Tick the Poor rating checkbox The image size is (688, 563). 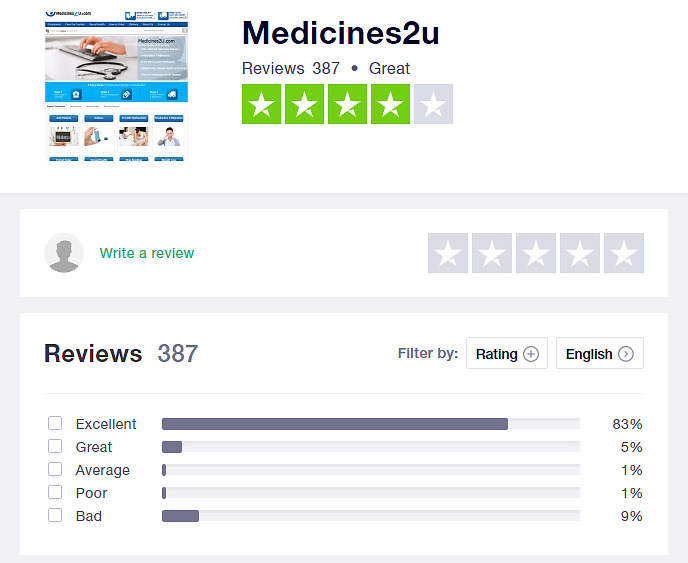pyautogui.click(x=55, y=492)
